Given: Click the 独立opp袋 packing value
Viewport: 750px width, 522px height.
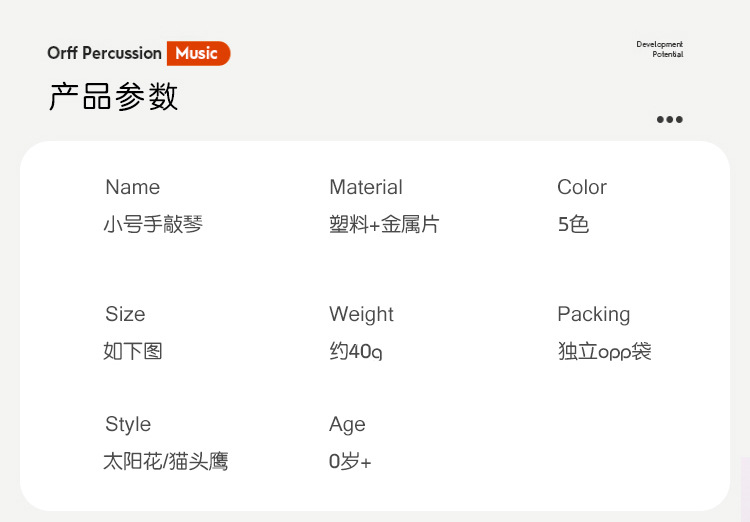Looking at the screenshot, I should point(604,352).
